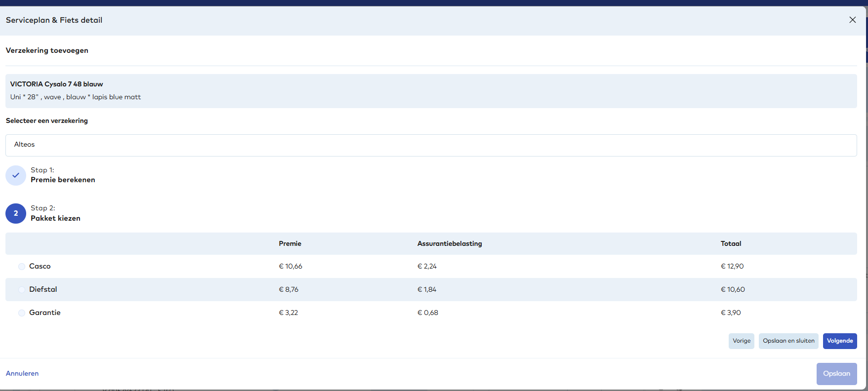Image resolution: width=868 pixels, height=391 pixels.
Task: Click the Totaal column header
Action: (x=731, y=244)
